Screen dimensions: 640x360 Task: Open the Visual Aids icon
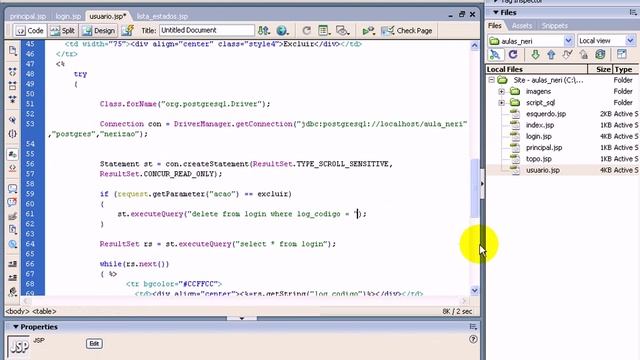(342, 31)
